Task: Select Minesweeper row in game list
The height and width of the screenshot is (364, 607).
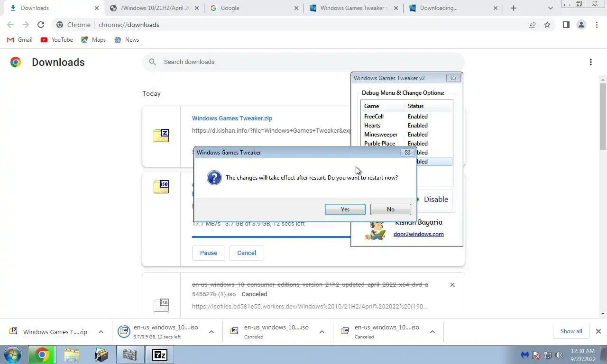Action: (x=406, y=134)
